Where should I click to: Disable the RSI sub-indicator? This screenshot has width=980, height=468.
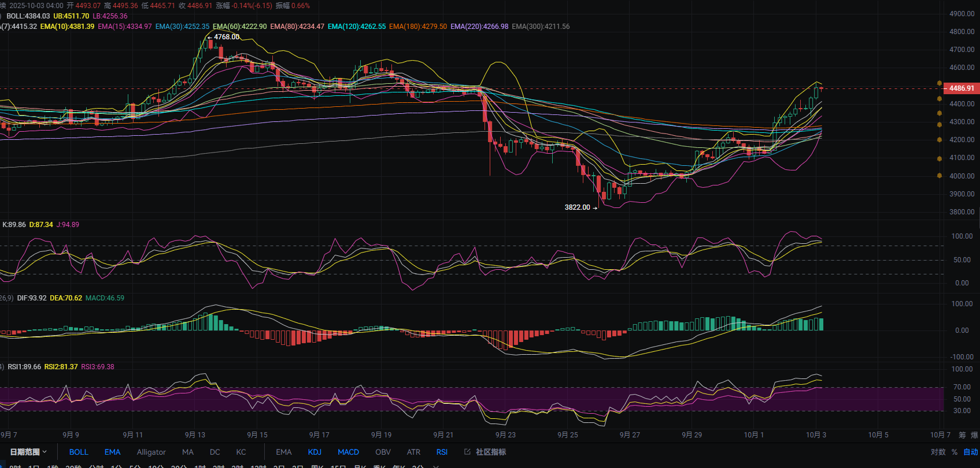[x=442, y=452]
